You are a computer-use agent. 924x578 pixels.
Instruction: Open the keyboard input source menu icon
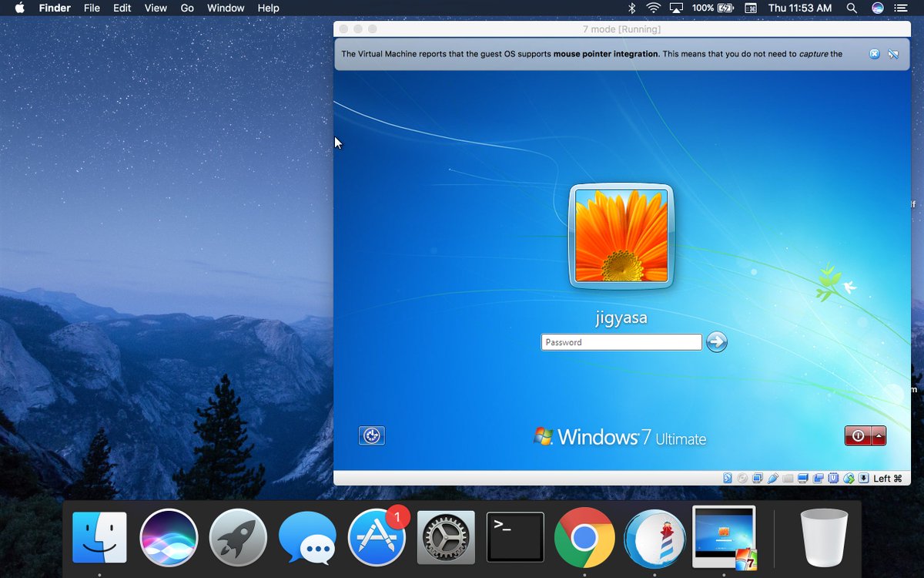pos(751,8)
